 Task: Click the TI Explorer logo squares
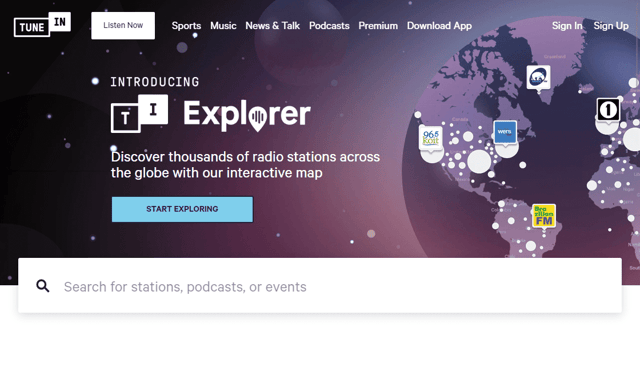click(x=139, y=114)
